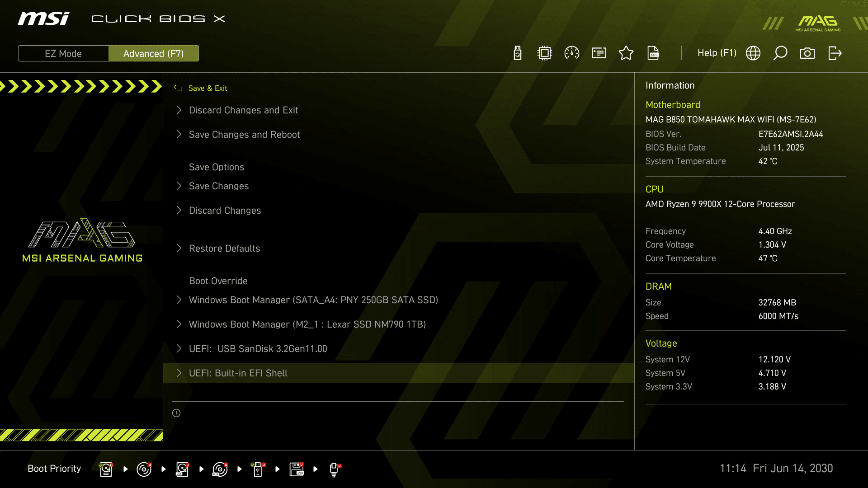Switch to EZ Mode

tap(63, 53)
